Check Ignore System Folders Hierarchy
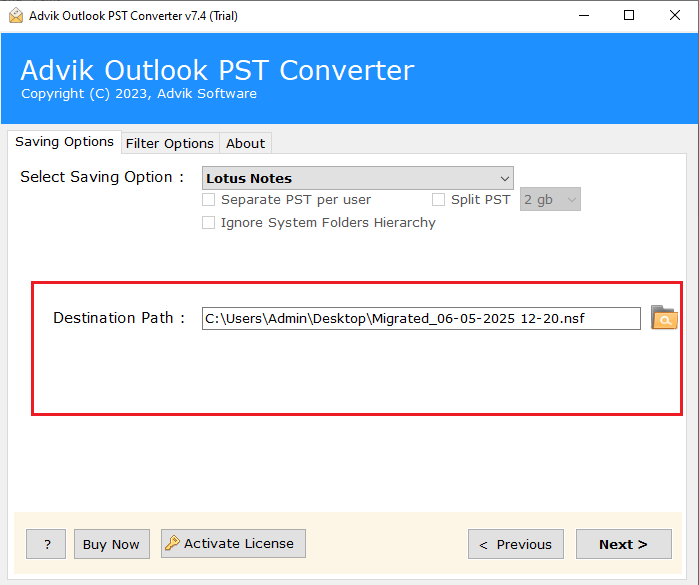The width and height of the screenshot is (699, 585). pyautogui.click(x=209, y=222)
